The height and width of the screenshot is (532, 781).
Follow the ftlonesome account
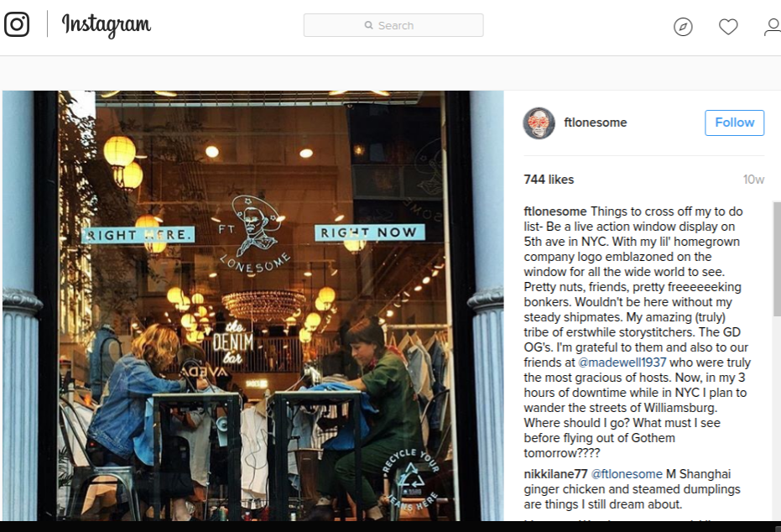click(x=735, y=123)
